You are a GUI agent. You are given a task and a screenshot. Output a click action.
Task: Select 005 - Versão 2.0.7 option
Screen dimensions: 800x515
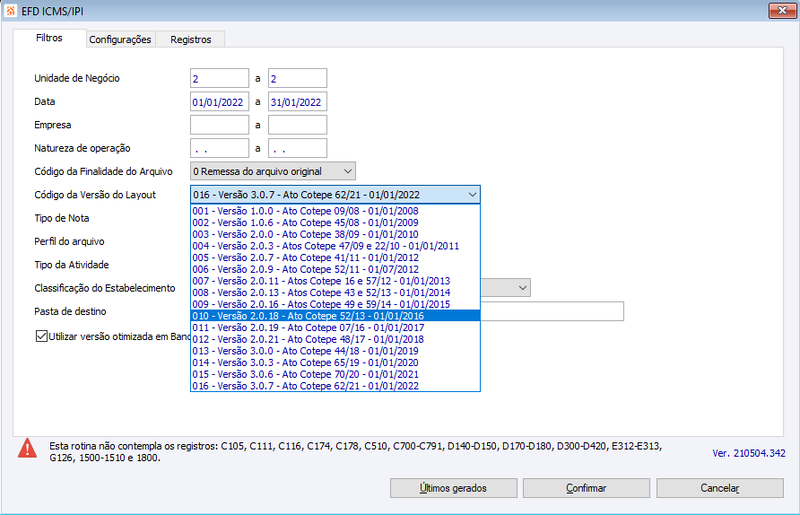(335, 258)
